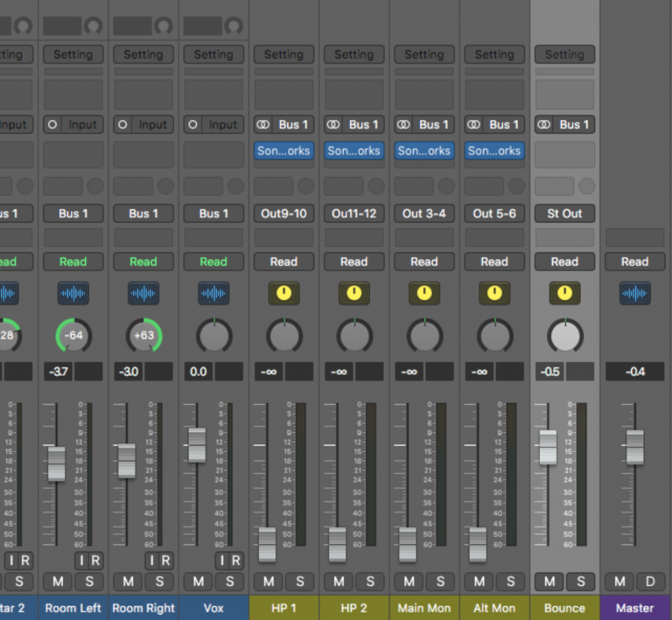Click the yellow knob icon on HP 1 channel
672x620 pixels.
click(283, 293)
